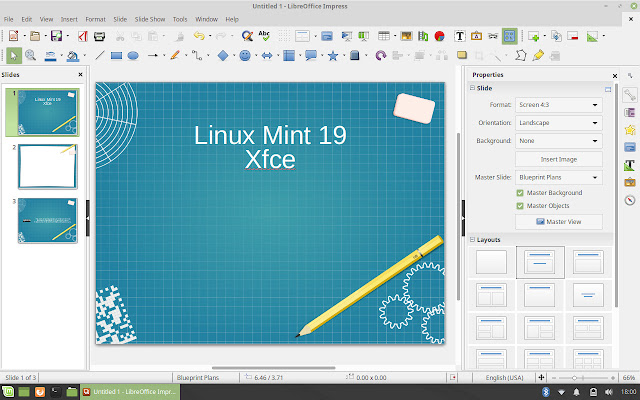Open the File menu
This screenshot has width=640, height=400.
click(x=9, y=19)
